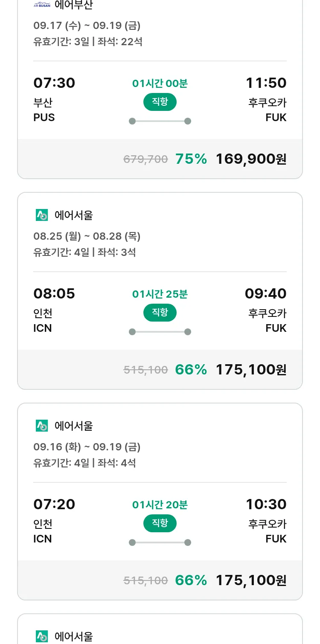Image resolution: width=320 pixels, height=644 pixels.
Task: Tap the 09.17 (수) ~ 09.19 (금) dates
Action: click(87, 26)
